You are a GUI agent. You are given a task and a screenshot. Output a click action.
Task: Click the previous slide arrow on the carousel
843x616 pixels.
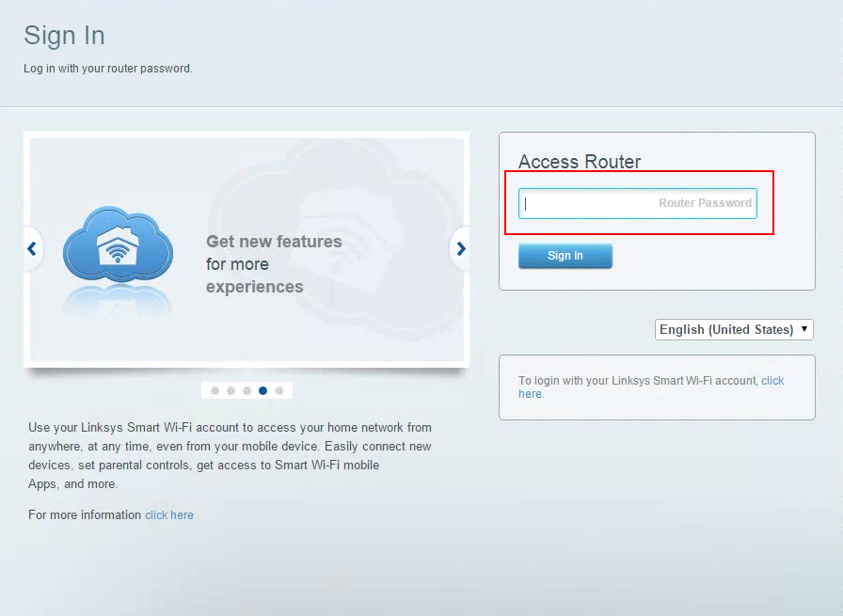(32, 249)
